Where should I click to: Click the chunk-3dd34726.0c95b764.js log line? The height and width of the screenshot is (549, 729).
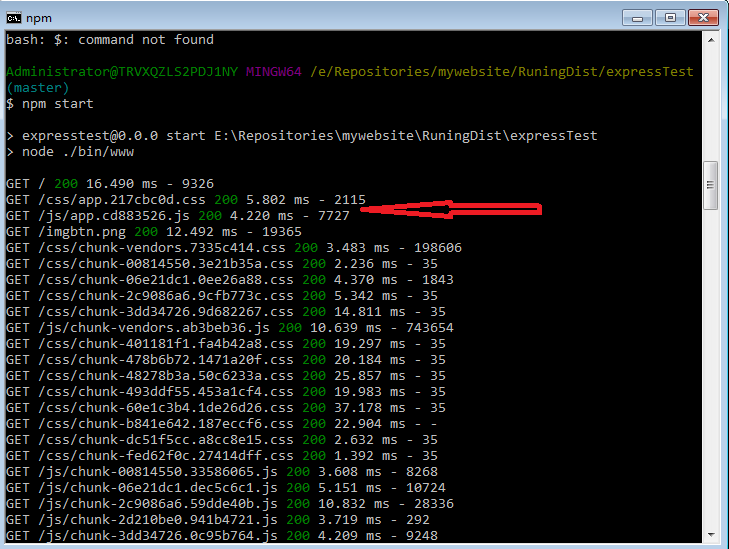pyautogui.click(x=222, y=536)
